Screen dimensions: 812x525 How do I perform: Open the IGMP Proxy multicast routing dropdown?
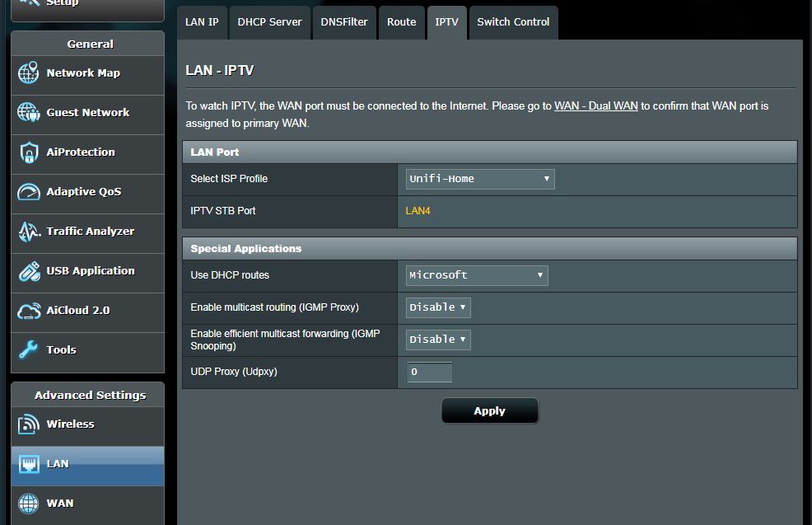coord(438,307)
